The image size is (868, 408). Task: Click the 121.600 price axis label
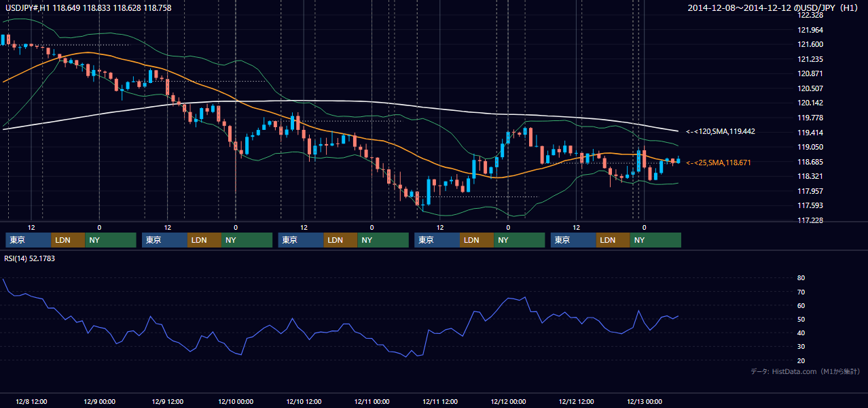(x=810, y=44)
